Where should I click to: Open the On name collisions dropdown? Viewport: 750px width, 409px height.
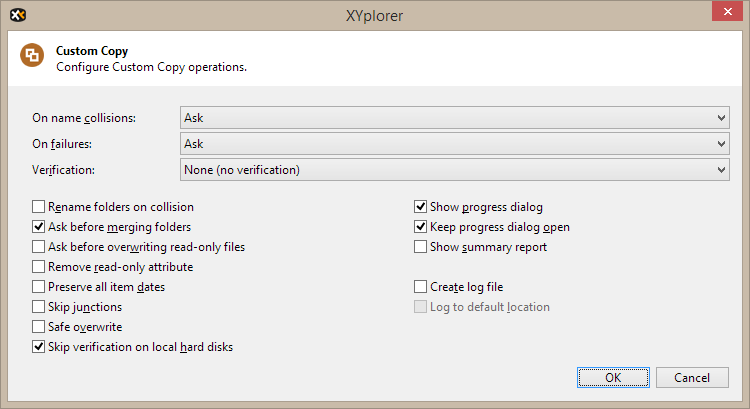(x=455, y=118)
